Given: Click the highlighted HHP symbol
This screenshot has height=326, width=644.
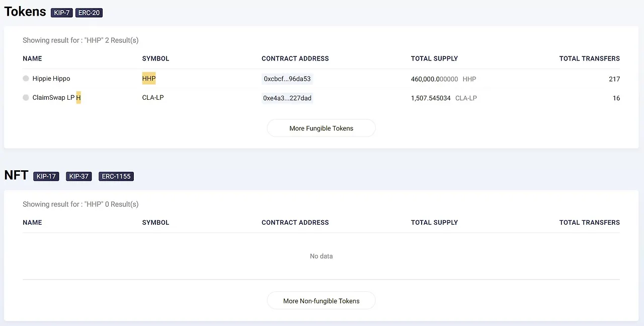Looking at the screenshot, I should pos(149,79).
